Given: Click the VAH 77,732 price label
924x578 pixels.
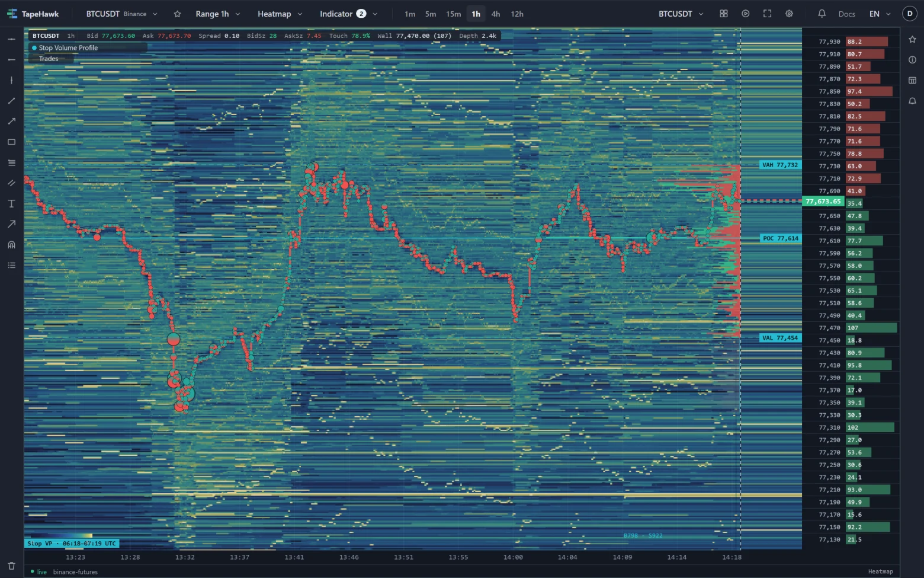Looking at the screenshot, I should [x=780, y=165].
